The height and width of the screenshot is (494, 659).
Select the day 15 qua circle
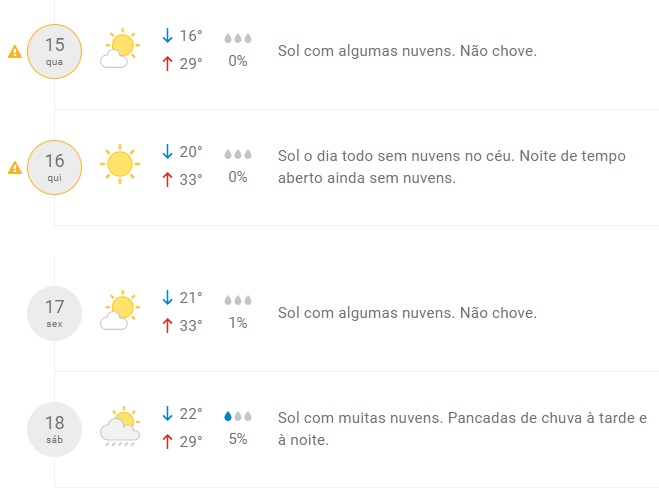tap(54, 50)
